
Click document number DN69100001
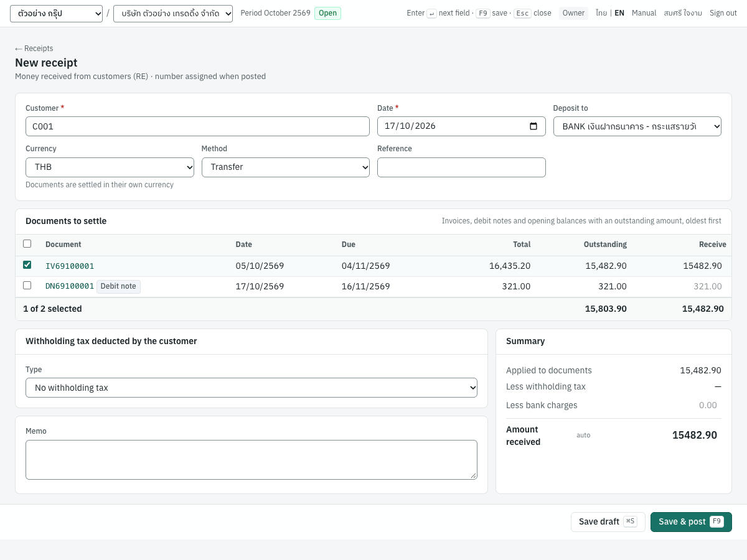point(70,287)
